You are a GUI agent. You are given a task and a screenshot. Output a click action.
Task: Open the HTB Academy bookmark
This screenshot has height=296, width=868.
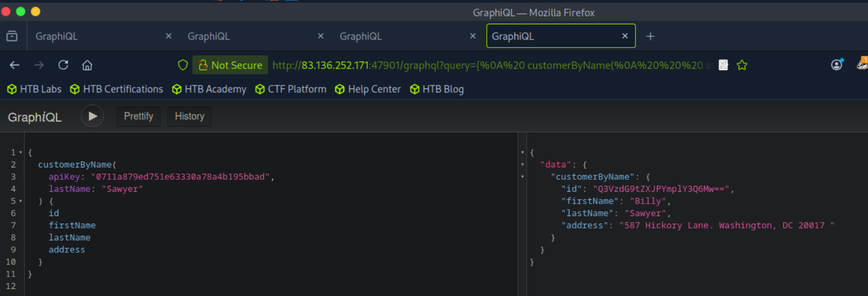209,89
